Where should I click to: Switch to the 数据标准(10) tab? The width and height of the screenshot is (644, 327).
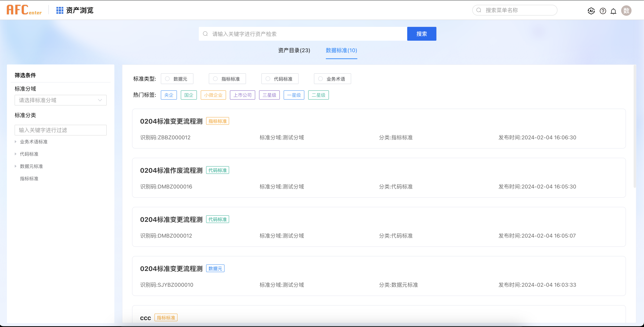(341, 50)
